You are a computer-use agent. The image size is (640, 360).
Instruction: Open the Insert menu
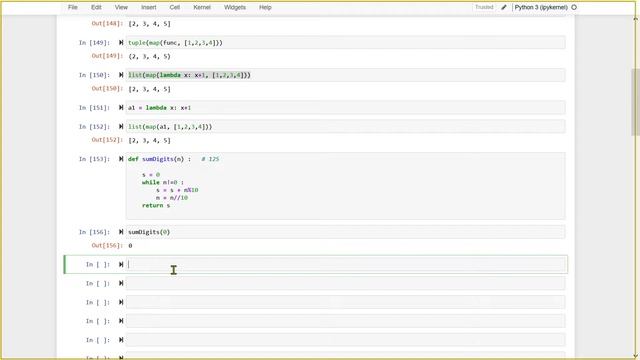149,7
